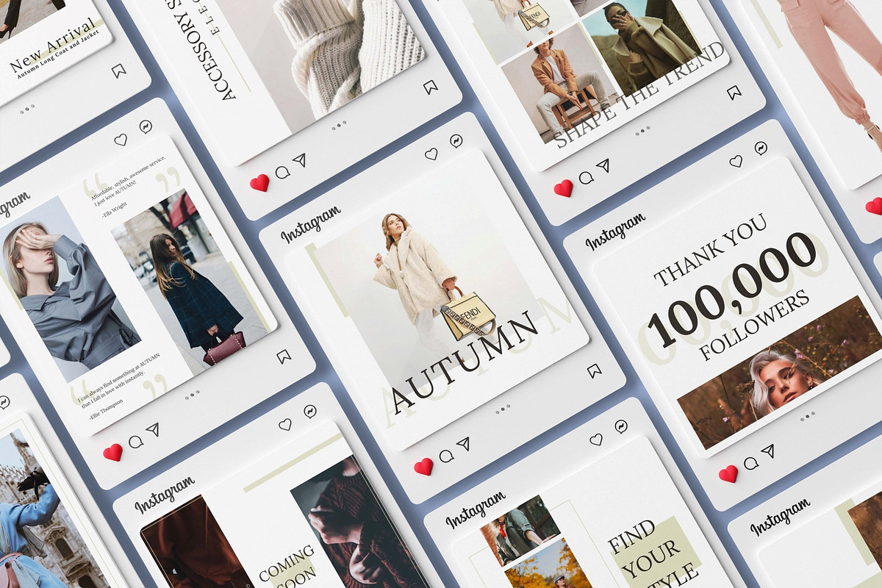882x588 pixels.
Task: Click red heart under the Accessory post
Action: pyautogui.click(x=259, y=182)
